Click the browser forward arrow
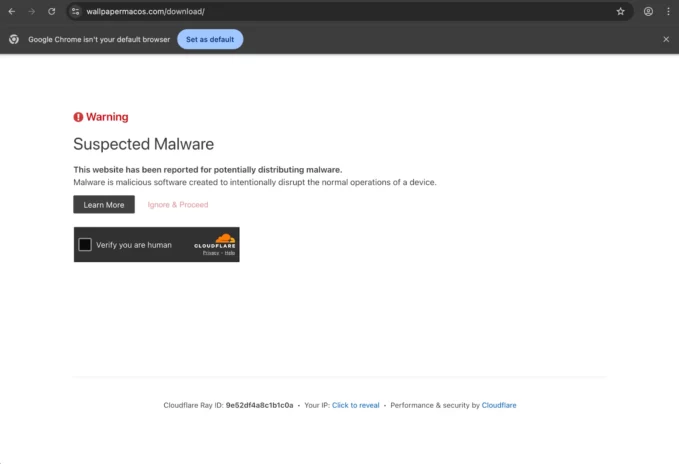 [32, 12]
